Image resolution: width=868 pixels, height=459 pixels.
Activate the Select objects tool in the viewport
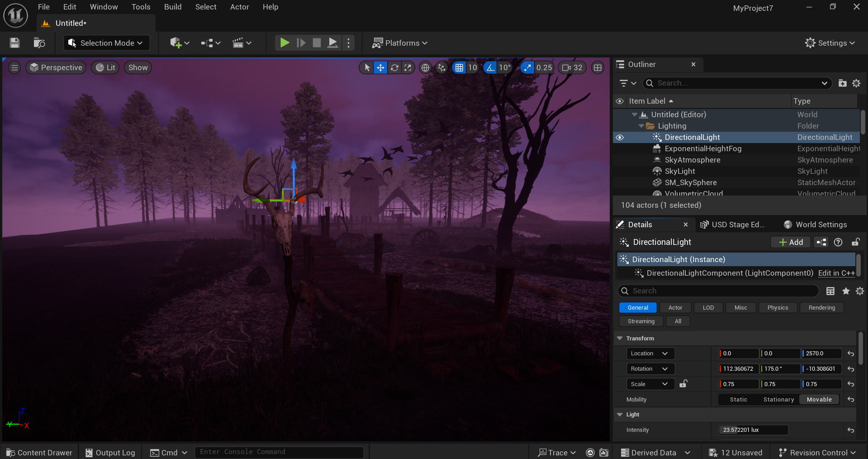coord(367,67)
